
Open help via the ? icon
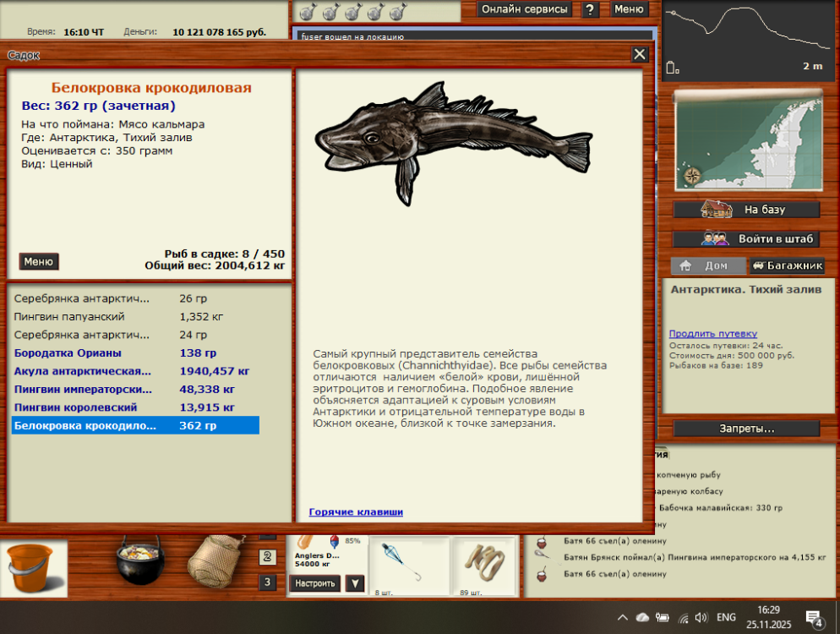(589, 9)
